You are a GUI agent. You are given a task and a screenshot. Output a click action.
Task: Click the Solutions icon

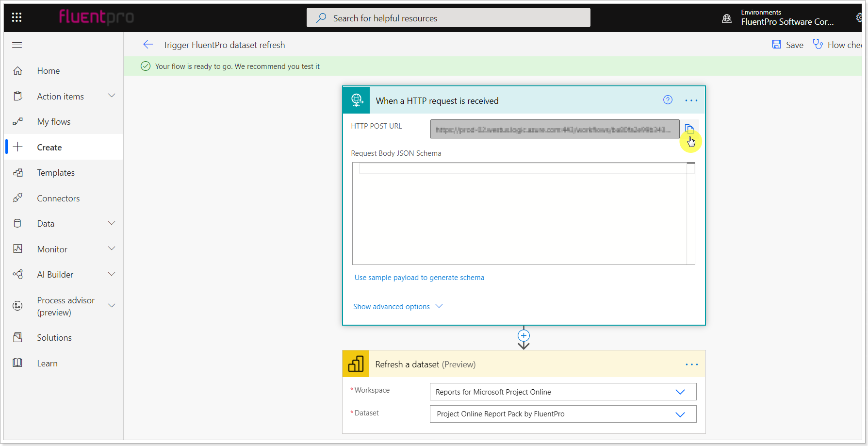(17, 337)
